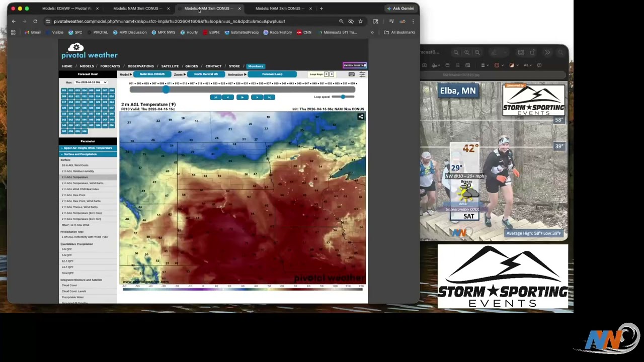Click the share icon on the map
This screenshot has width=644, height=362.
(360, 117)
